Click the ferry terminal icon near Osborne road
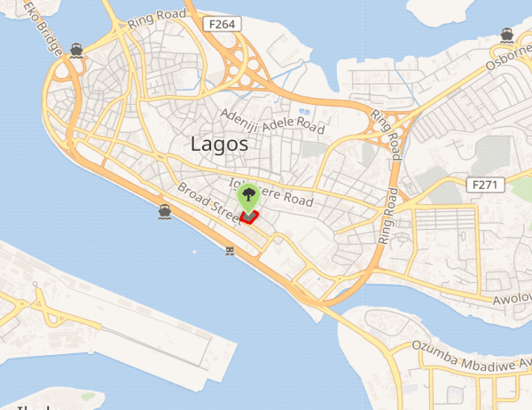 point(507,35)
